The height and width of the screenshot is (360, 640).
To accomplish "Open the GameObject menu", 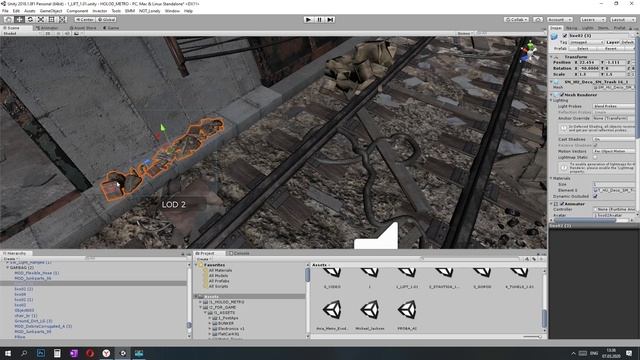I will tap(51, 11).
